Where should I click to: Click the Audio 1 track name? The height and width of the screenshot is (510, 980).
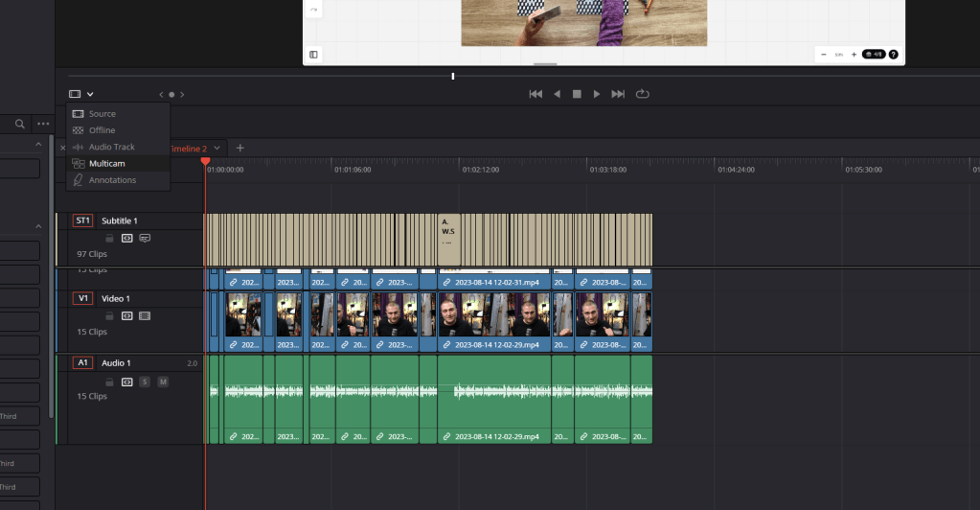[116, 363]
